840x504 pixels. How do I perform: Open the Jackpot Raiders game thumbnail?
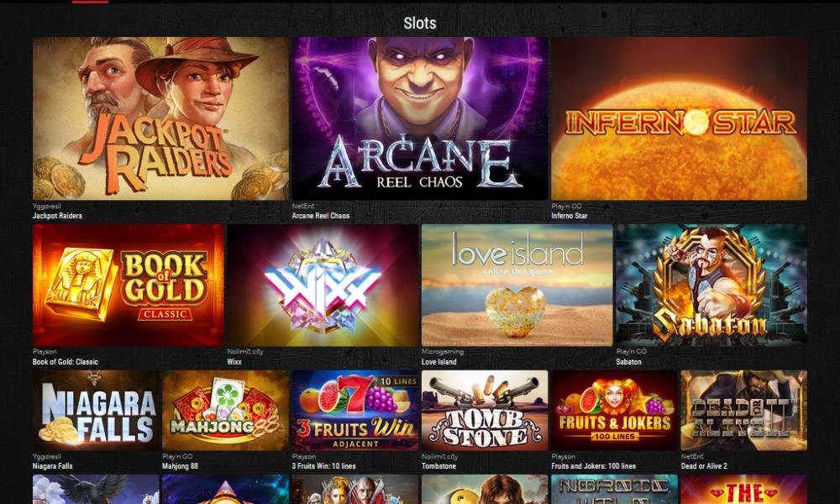160,118
